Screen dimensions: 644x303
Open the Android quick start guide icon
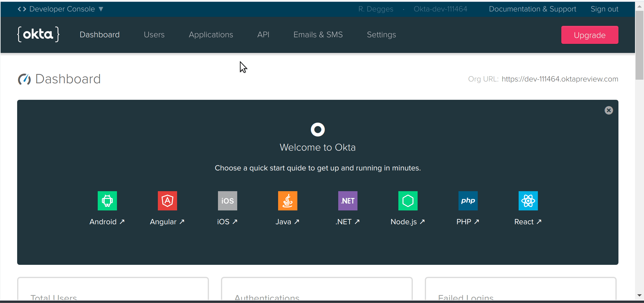(107, 201)
